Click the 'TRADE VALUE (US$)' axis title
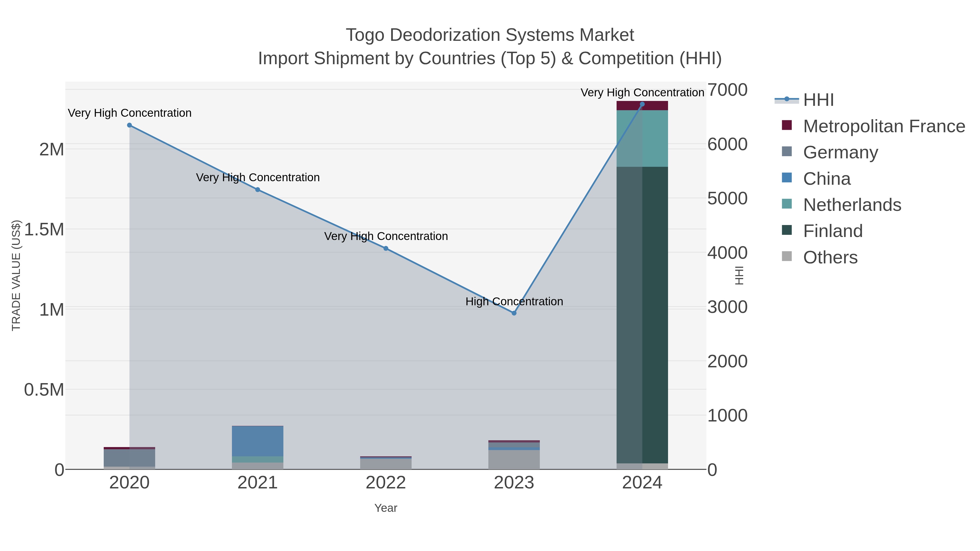 coord(16,275)
